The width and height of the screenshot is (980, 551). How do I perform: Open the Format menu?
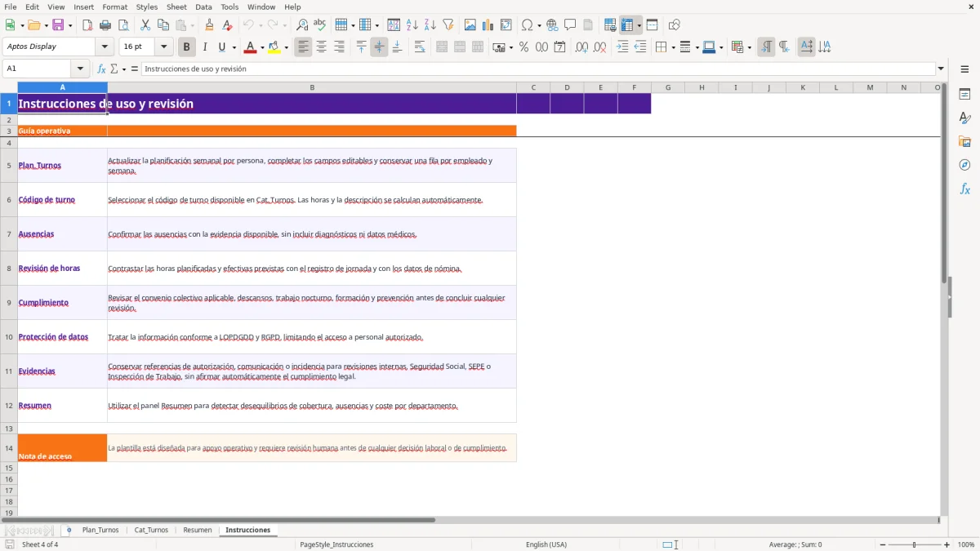(114, 7)
